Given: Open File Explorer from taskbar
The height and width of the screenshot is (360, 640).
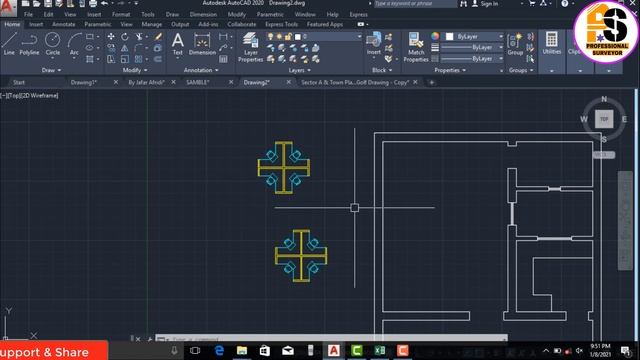Looking at the screenshot, I should [x=242, y=351].
